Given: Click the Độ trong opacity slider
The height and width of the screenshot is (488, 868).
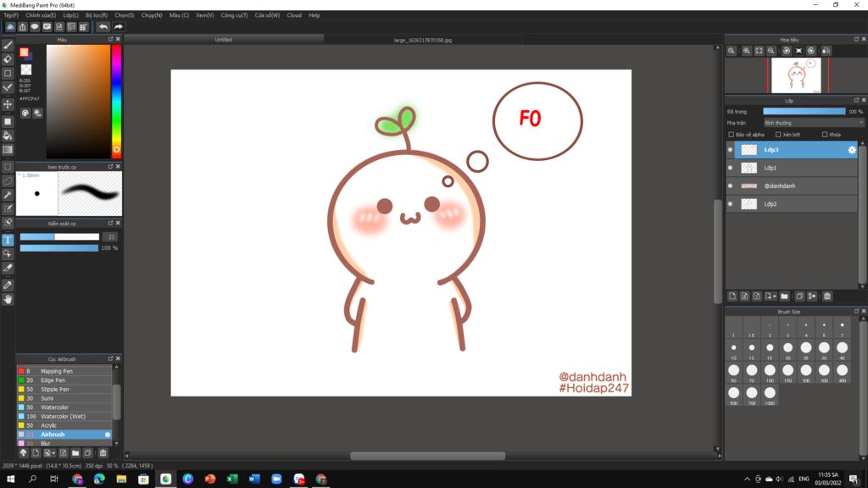Looking at the screenshot, I should 804,111.
